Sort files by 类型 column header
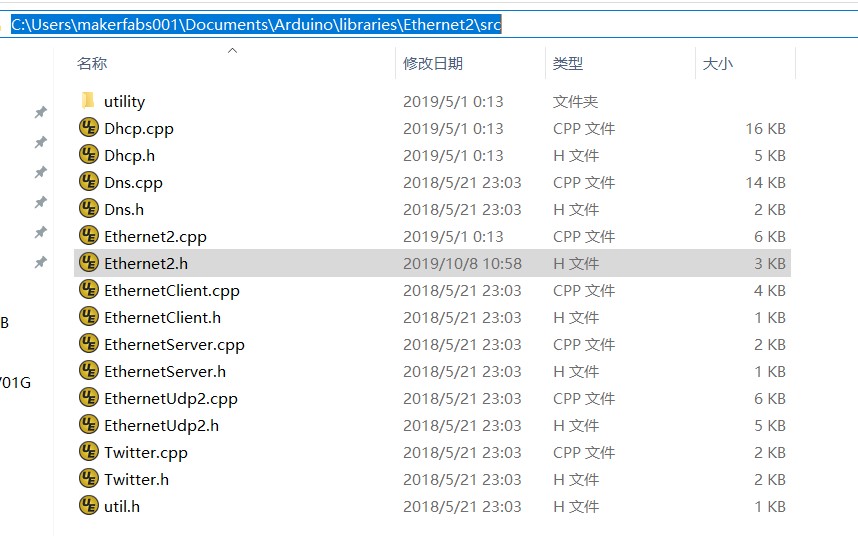The width and height of the screenshot is (858, 536). [568, 63]
